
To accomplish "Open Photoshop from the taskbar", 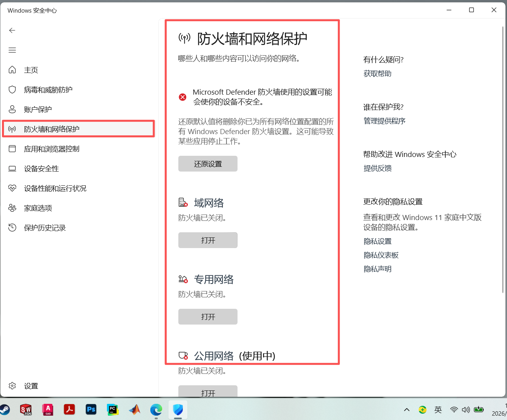I will pyautogui.click(x=91, y=410).
